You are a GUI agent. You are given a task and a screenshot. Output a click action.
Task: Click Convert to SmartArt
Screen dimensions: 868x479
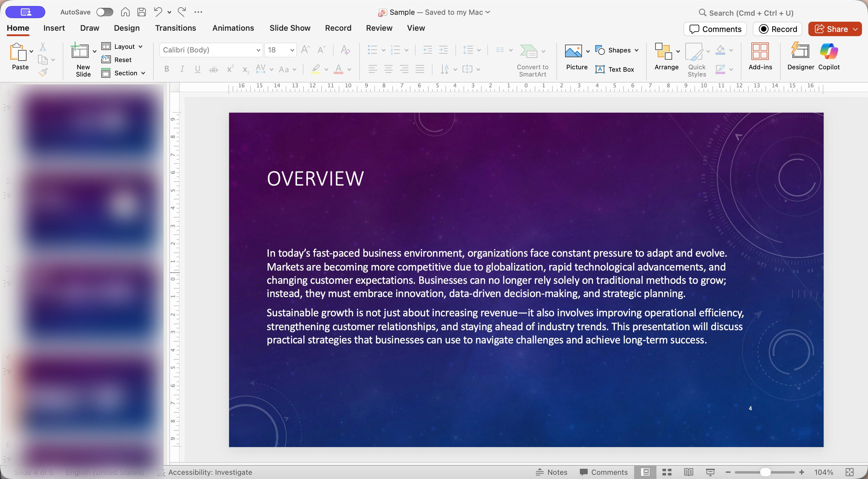(532, 60)
